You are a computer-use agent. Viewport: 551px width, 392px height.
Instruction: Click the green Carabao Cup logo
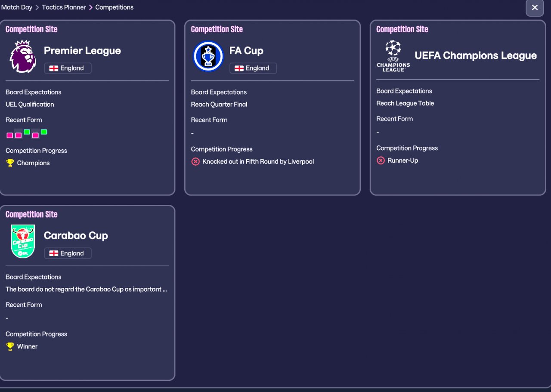tap(23, 241)
